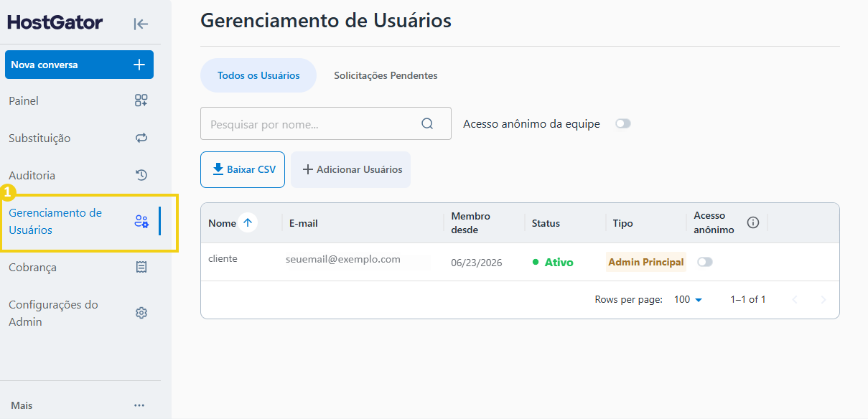Click the date 06/23/2026
This screenshot has width=868, height=419.
coord(477,263)
